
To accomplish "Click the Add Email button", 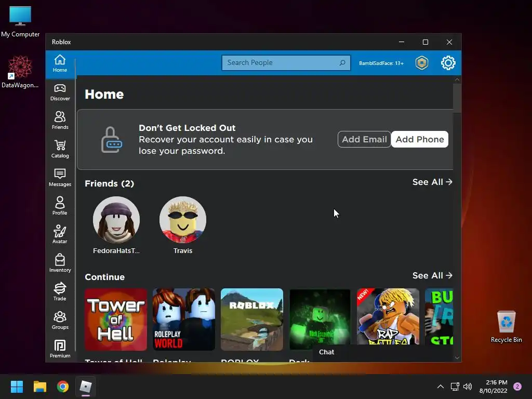I will [x=364, y=139].
